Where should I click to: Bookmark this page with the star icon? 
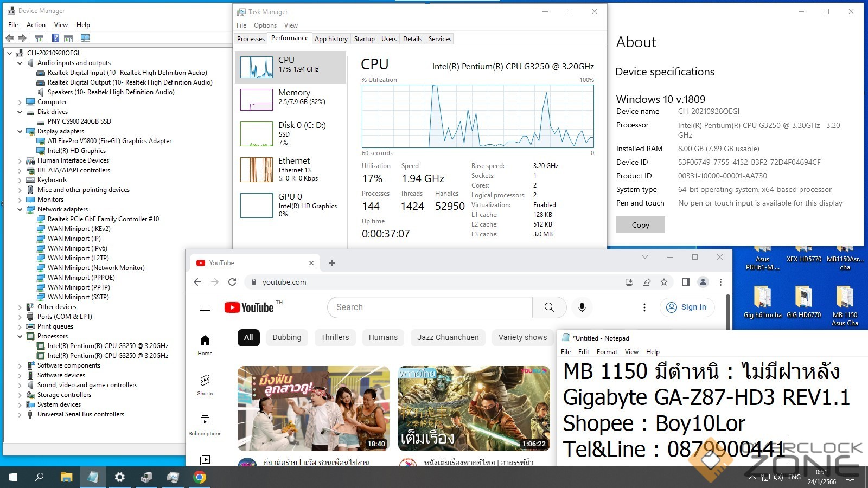click(663, 282)
